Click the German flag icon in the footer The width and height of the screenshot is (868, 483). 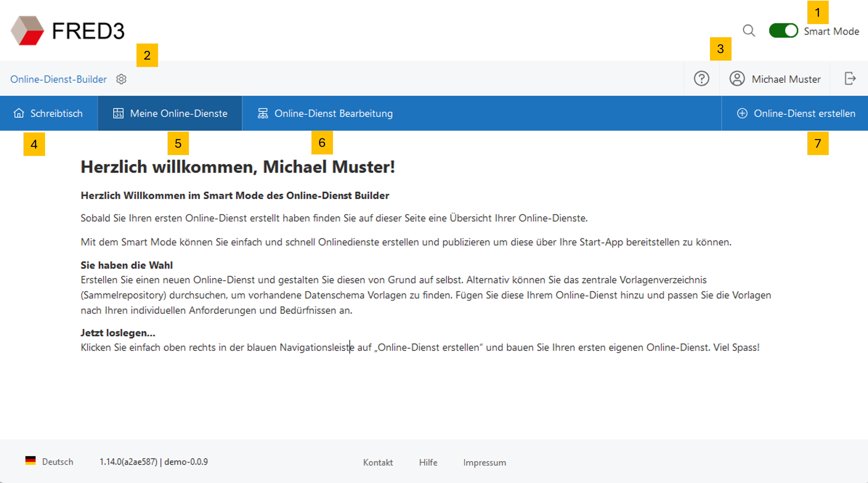tap(31, 461)
